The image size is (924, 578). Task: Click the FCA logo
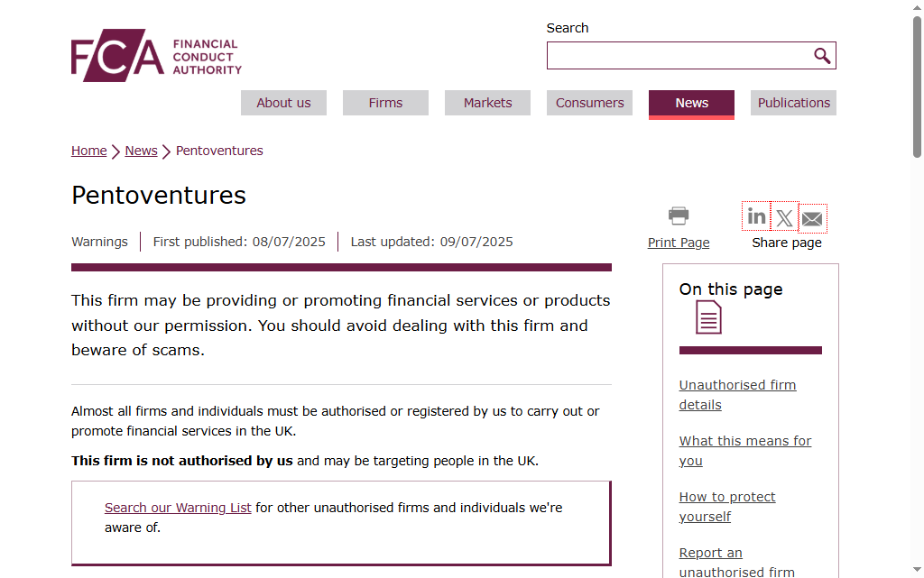click(x=156, y=55)
